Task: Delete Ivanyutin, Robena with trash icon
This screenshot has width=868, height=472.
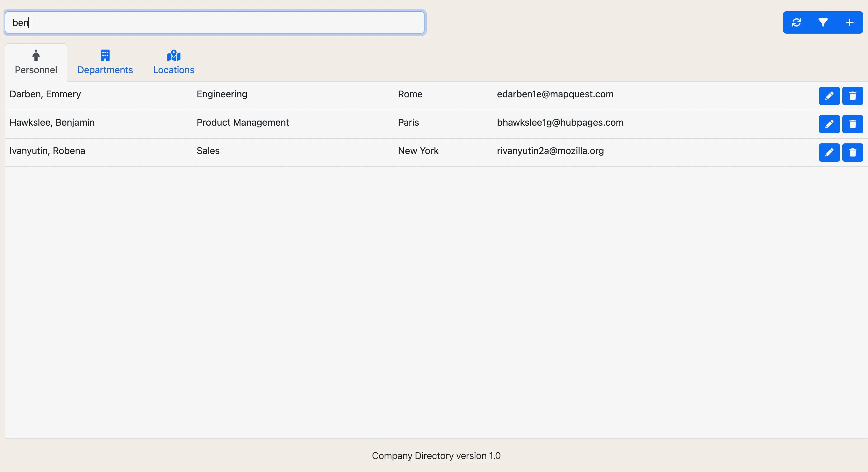Action: pyautogui.click(x=853, y=153)
